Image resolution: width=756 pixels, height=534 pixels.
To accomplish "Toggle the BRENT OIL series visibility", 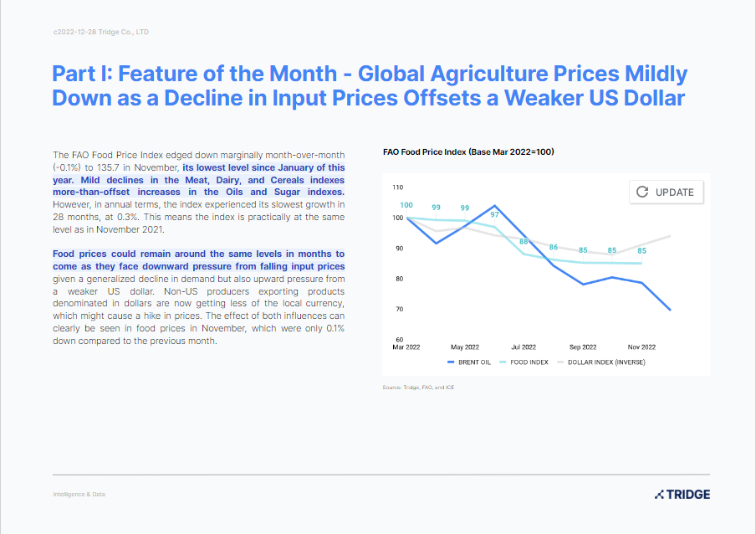I will (473, 362).
